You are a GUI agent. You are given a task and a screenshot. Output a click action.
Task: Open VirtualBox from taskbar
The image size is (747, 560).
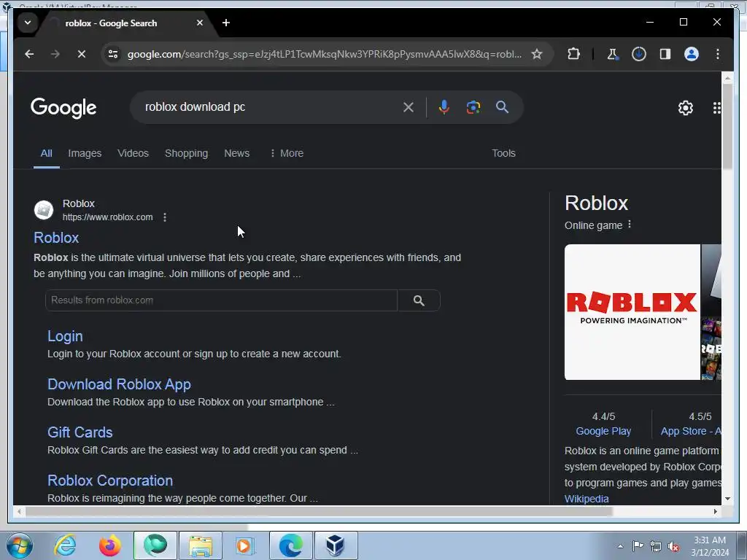[x=336, y=545]
